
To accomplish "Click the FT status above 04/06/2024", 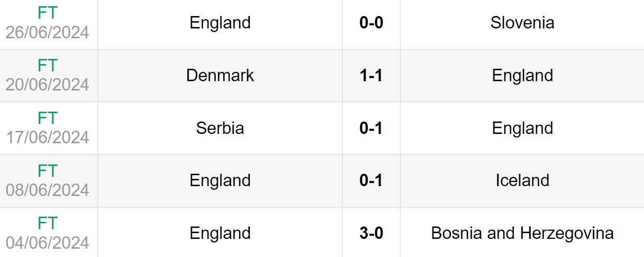I will [48, 223].
